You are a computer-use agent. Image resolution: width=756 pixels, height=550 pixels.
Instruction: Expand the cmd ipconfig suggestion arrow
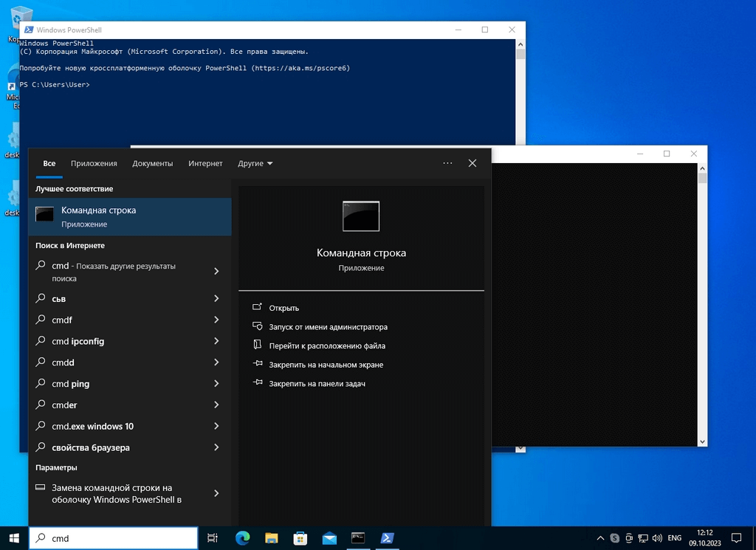click(216, 341)
